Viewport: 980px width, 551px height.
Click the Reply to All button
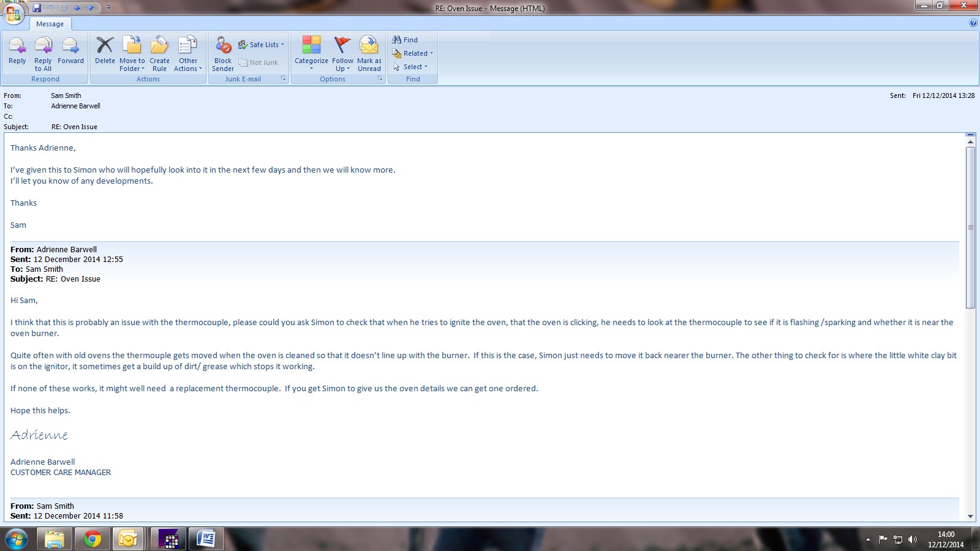click(x=43, y=54)
